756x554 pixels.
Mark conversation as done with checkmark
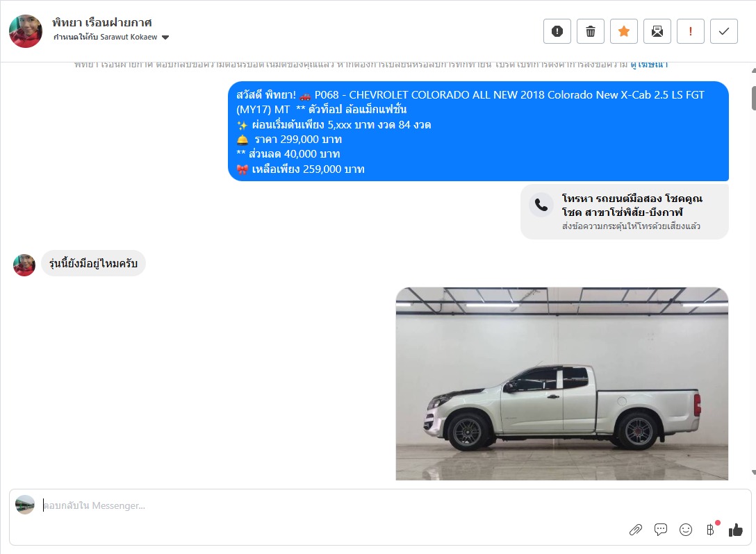(x=724, y=31)
